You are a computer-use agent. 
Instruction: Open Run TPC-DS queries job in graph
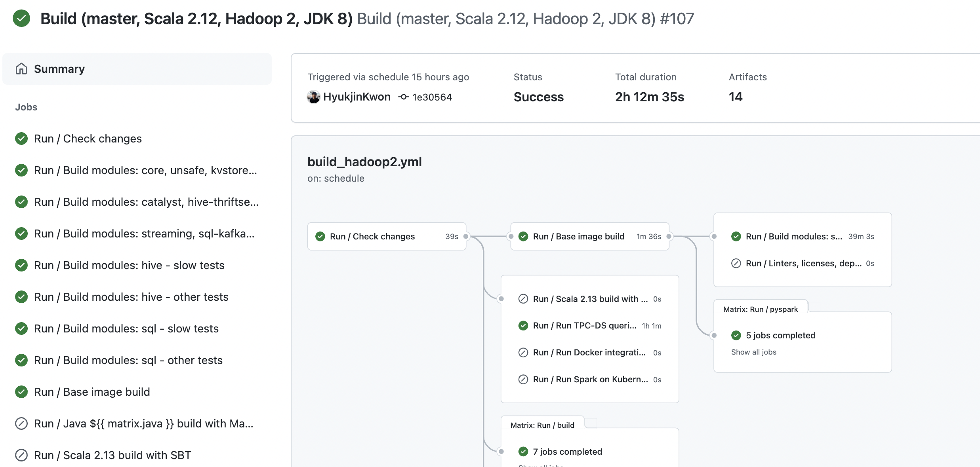584,326
